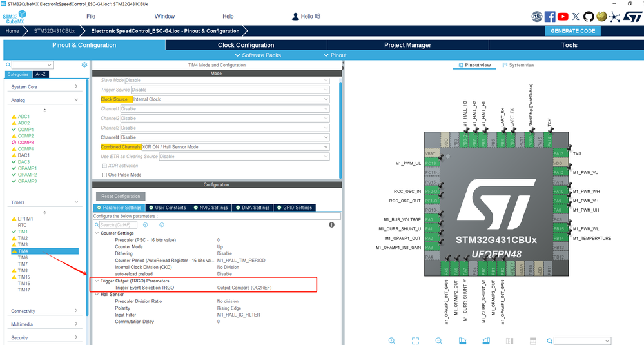Open the Window menu
Viewport: 644px width, 345px height.
click(x=164, y=16)
